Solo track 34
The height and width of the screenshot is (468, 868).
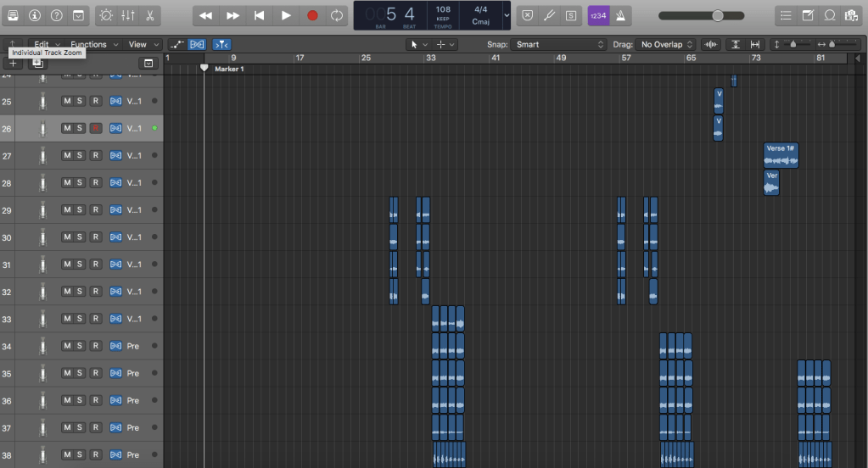[80, 346]
